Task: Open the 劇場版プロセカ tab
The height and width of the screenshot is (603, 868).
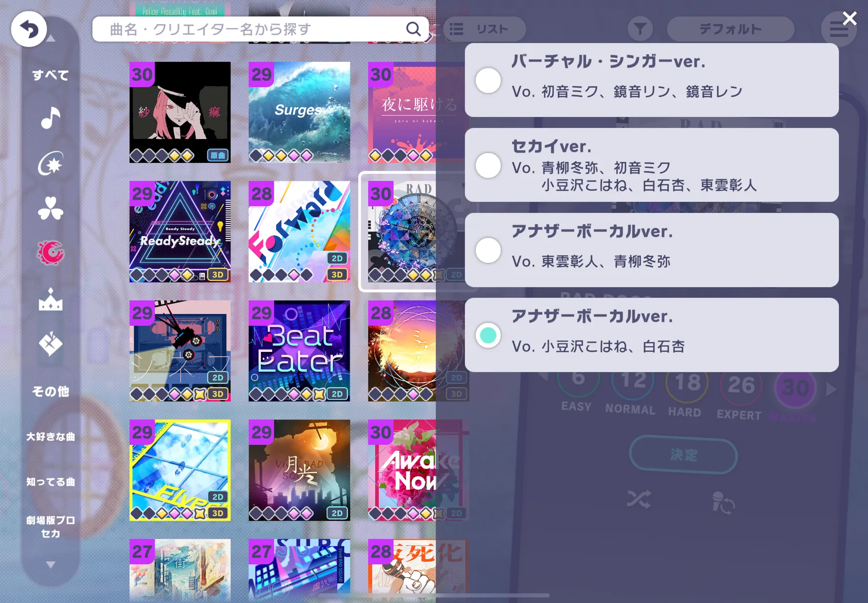Action: click(x=50, y=527)
